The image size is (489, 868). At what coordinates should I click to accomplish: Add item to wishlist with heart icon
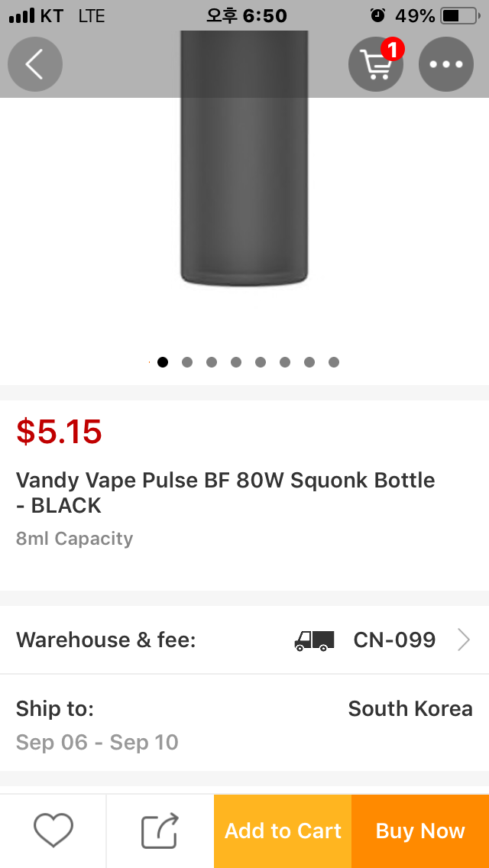53,831
